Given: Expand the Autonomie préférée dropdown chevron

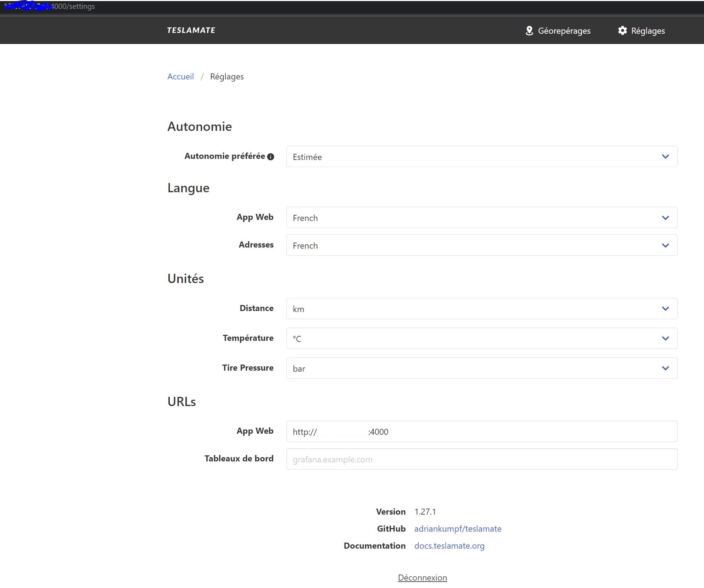Looking at the screenshot, I should click(x=665, y=156).
